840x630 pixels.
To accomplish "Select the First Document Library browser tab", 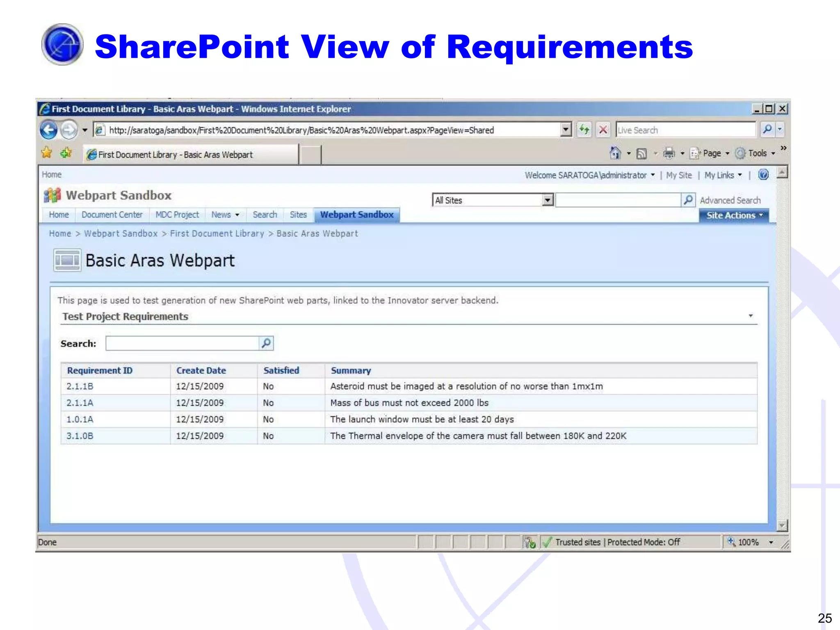I will (191, 155).
